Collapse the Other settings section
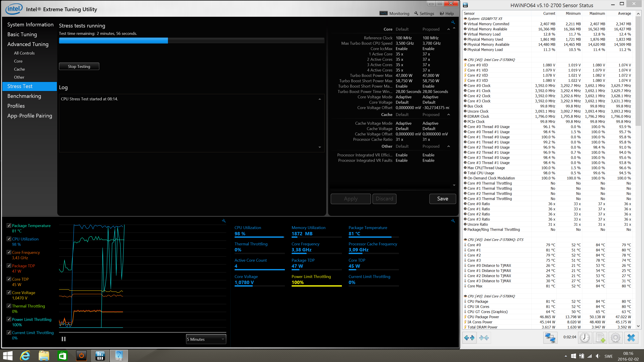Screen dimensions: 644x362 (449, 146)
